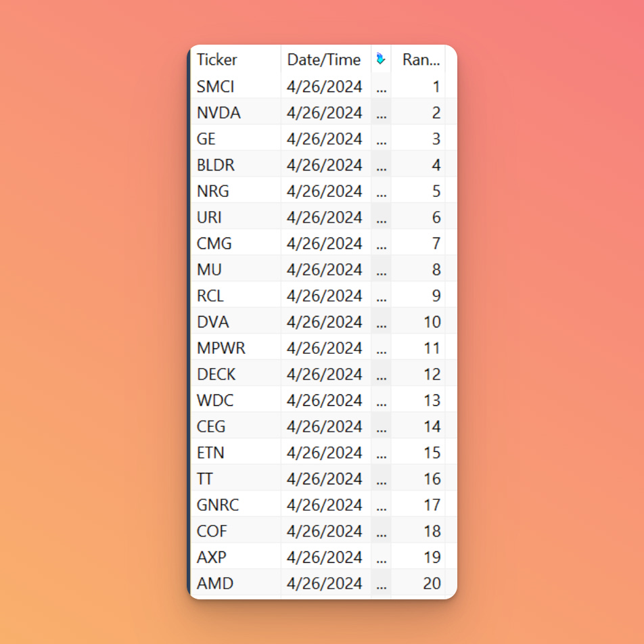The width and height of the screenshot is (644, 644).
Task: Select the BLDR ticker cell
Action: (x=235, y=164)
